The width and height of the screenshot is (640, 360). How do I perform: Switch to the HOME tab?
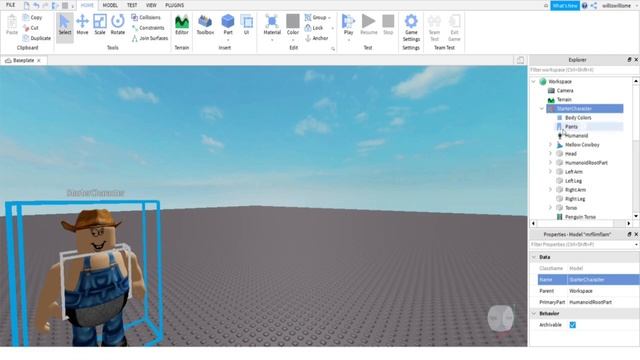coord(87,5)
